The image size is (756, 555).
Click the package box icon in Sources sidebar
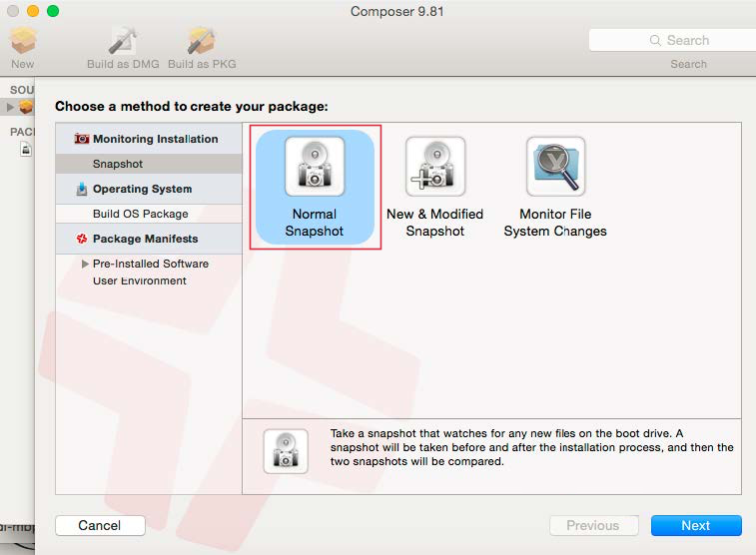point(27,107)
